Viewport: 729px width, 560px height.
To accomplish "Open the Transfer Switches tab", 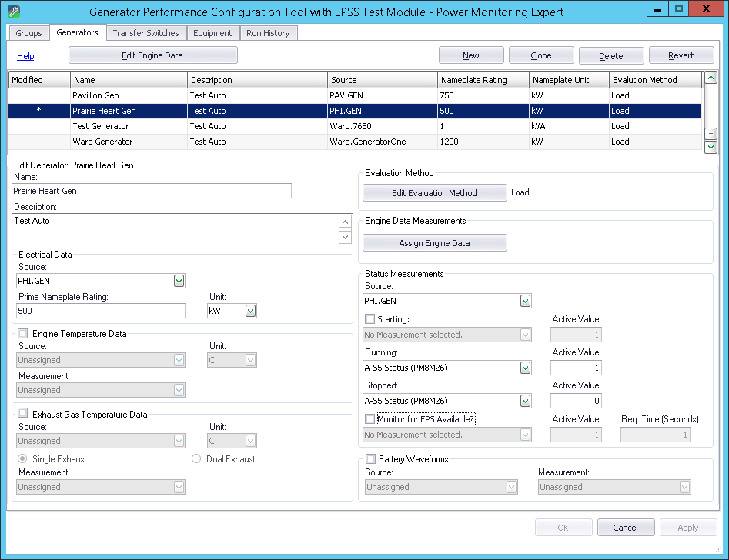I will (145, 33).
